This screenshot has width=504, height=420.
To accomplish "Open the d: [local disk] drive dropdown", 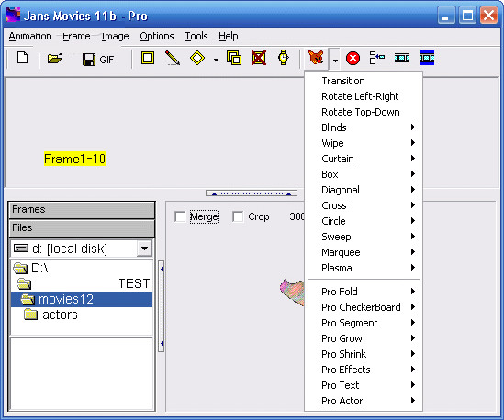I will pos(144,249).
